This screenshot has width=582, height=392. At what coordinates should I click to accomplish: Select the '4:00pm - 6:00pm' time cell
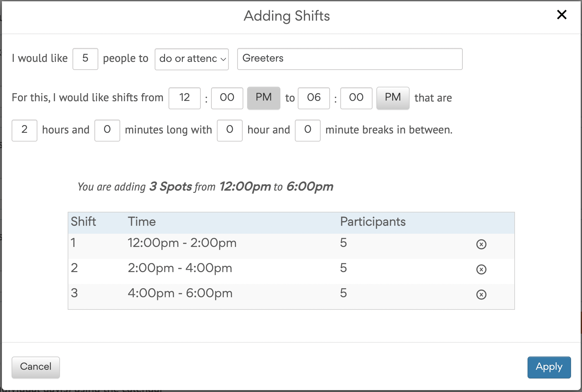[x=180, y=293]
